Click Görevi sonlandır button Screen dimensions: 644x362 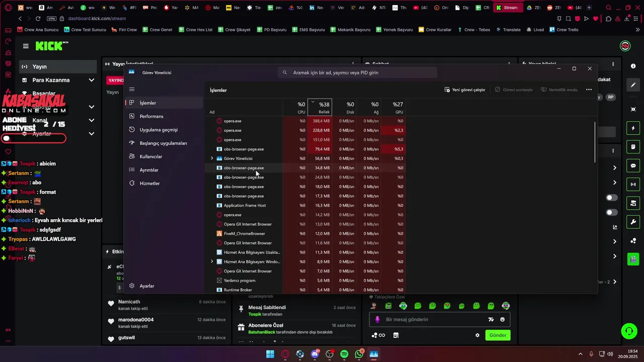514,90
